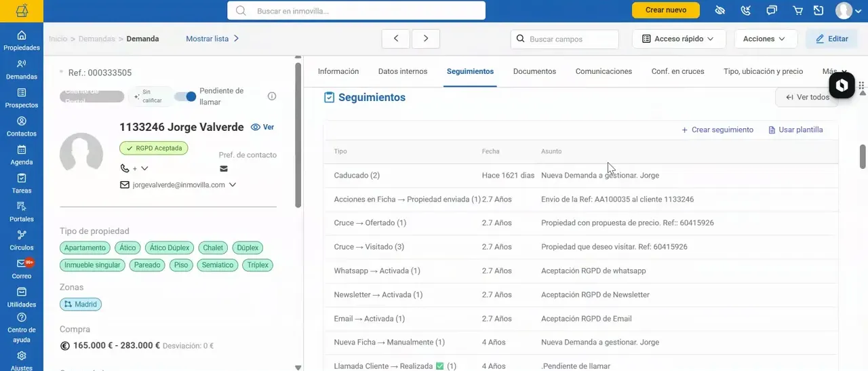Click the envelope icon beside the email address
Image resolution: width=868 pixels, height=371 pixels.
125,184
